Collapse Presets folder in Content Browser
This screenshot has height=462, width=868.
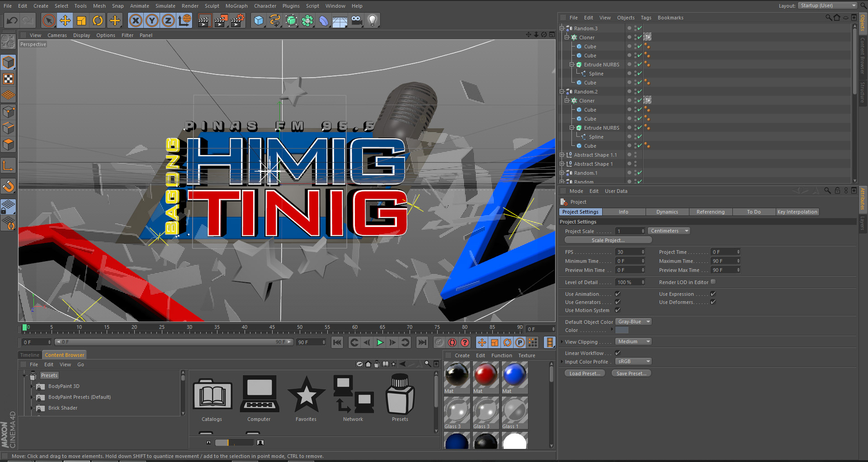point(25,375)
